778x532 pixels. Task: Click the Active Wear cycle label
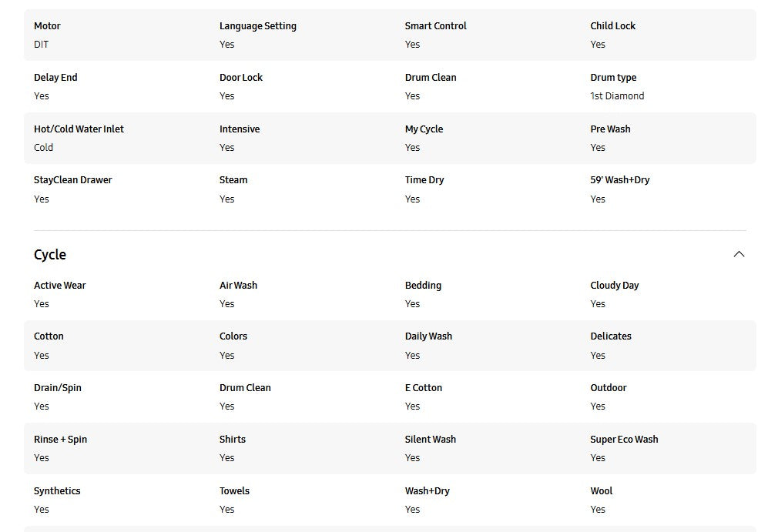click(59, 286)
